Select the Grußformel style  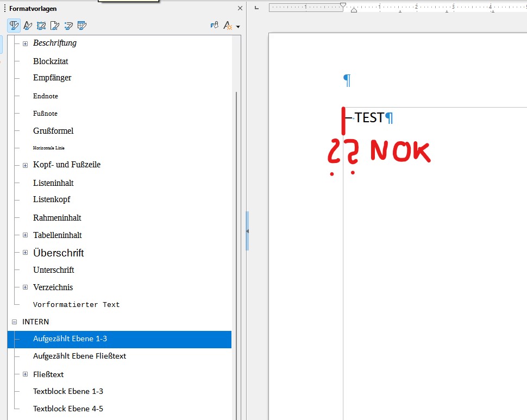click(53, 131)
